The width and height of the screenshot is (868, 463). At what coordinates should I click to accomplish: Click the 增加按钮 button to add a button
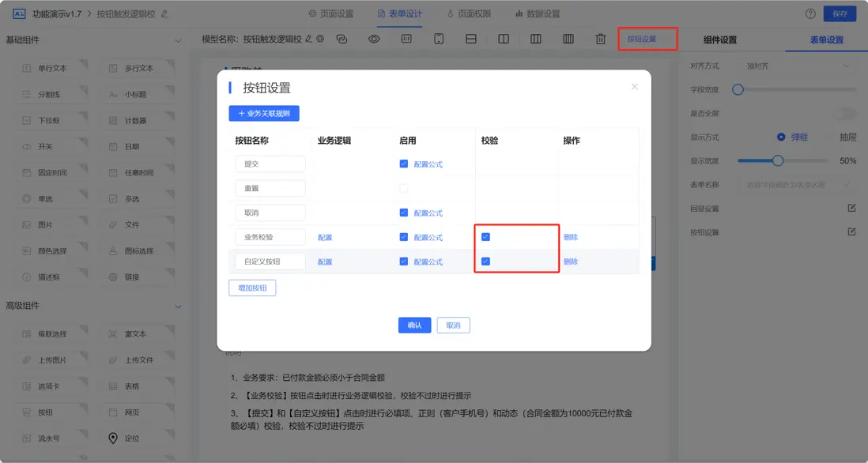point(251,287)
